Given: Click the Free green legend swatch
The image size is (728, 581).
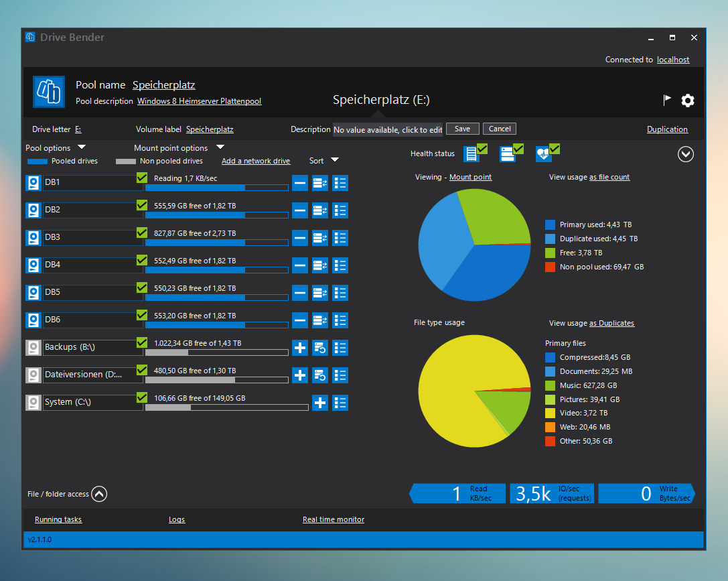Looking at the screenshot, I should [550, 253].
